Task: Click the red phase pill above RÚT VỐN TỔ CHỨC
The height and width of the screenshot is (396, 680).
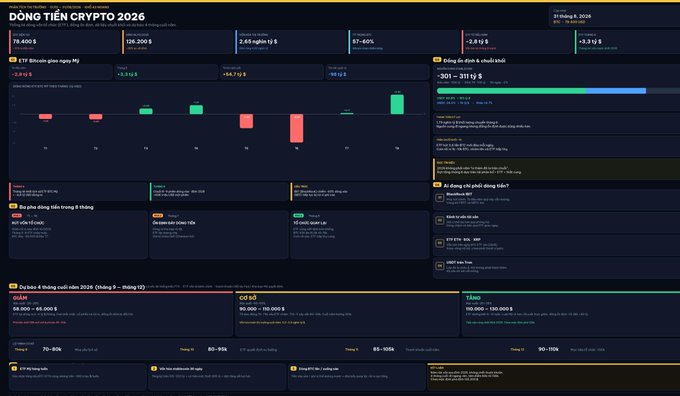Action: pos(17,216)
